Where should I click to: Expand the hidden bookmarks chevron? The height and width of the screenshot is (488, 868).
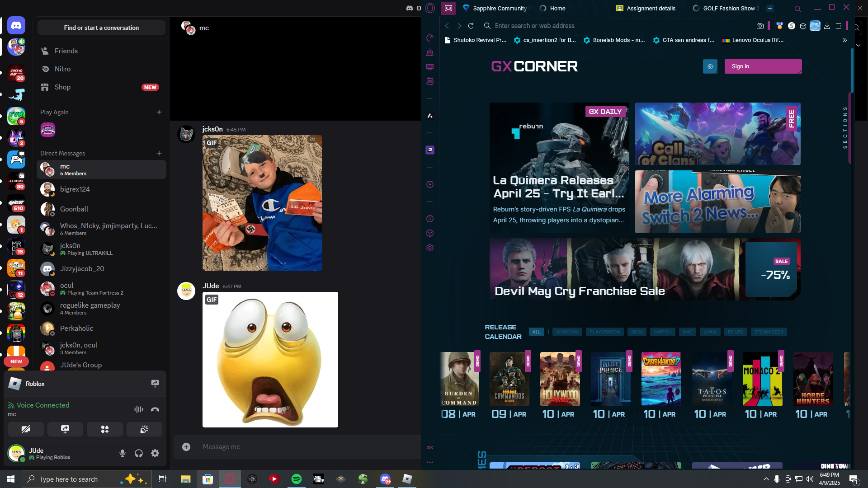click(844, 40)
